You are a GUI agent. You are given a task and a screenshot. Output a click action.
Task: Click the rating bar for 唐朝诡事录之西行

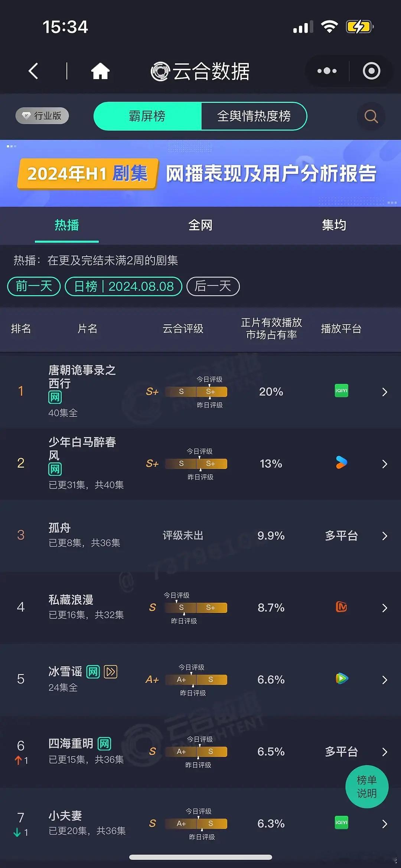(x=196, y=392)
